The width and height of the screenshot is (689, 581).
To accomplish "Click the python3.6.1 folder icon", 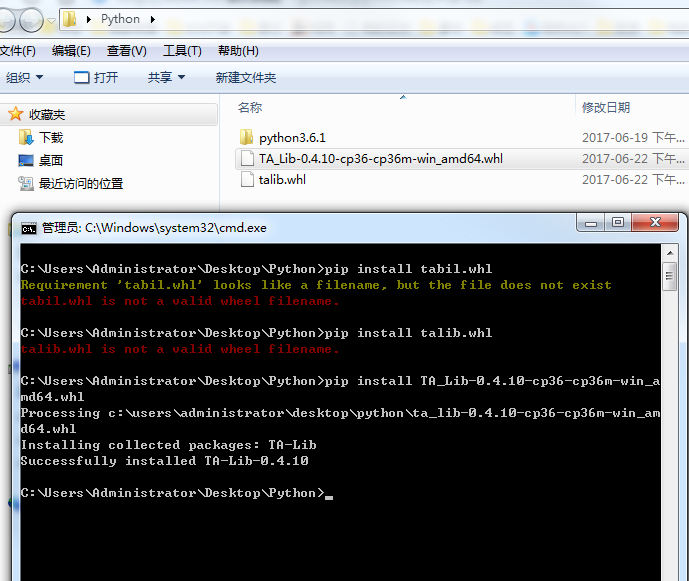I will [246, 137].
